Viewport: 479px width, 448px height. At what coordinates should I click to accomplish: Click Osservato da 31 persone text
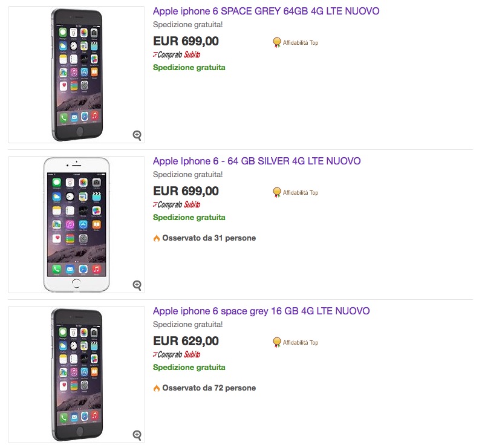(x=209, y=238)
